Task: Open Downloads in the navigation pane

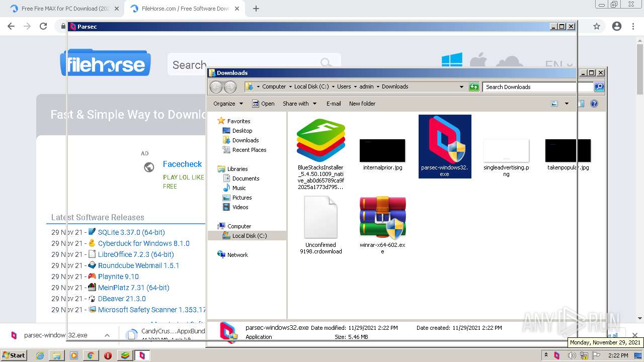Action: (x=246, y=140)
